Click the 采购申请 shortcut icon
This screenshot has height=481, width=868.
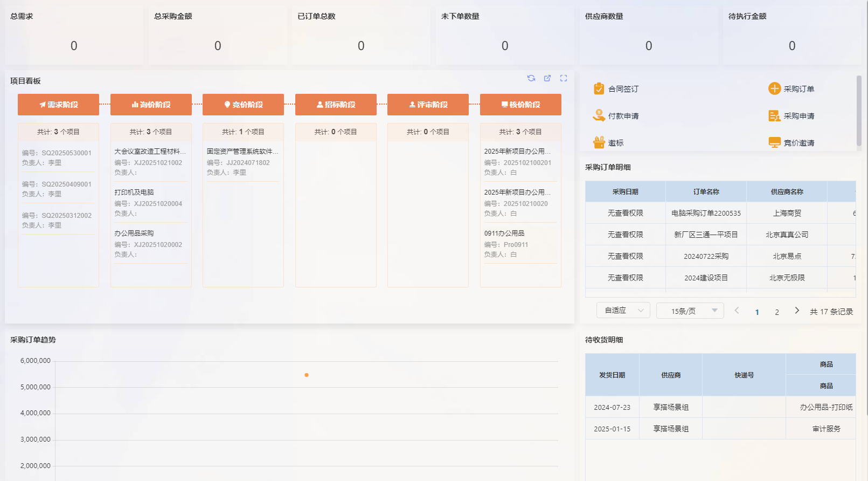coord(774,116)
